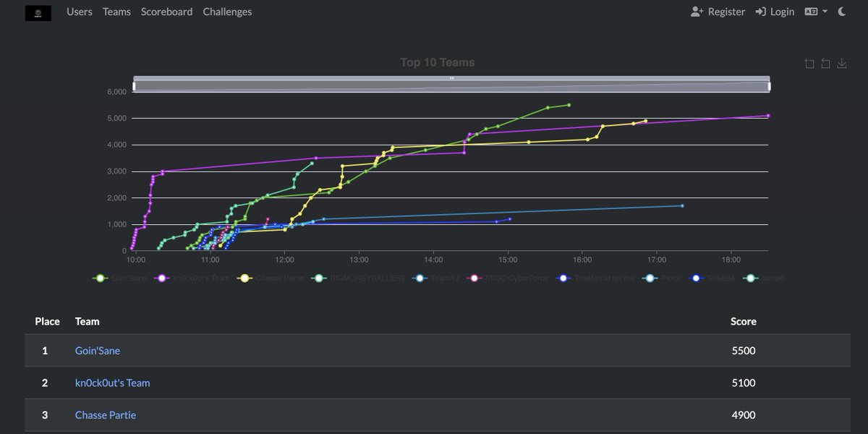
Task: Click the Team column header
Action: coord(88,321)
